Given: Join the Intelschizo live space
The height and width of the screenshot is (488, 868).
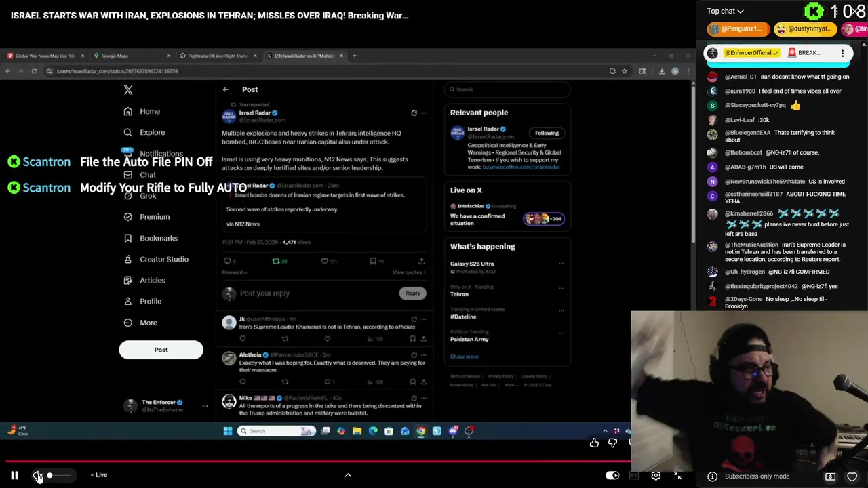Looking at the screenshot, I should pyautogui.click(x=509, y=215).
